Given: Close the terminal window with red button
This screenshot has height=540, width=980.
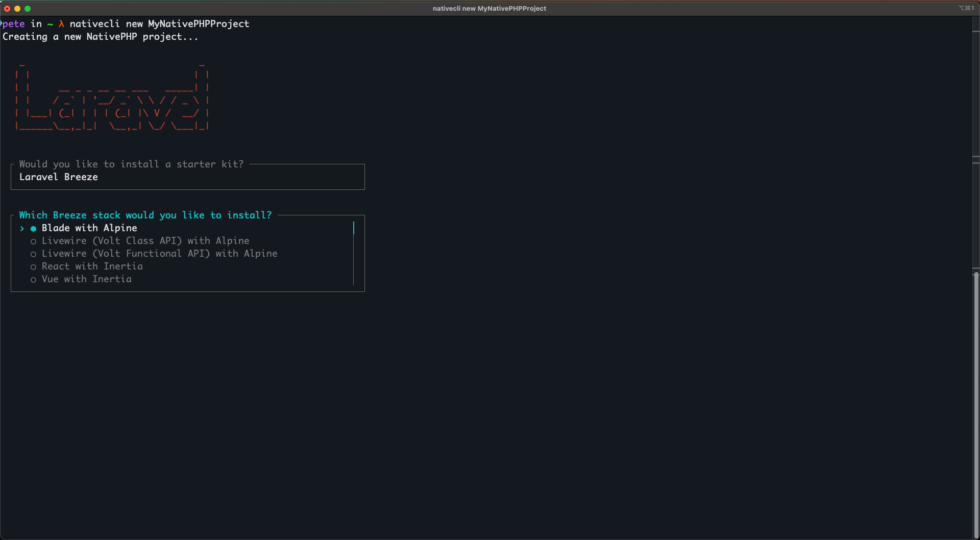Looking at the screenshot, I should click(7, 8).
